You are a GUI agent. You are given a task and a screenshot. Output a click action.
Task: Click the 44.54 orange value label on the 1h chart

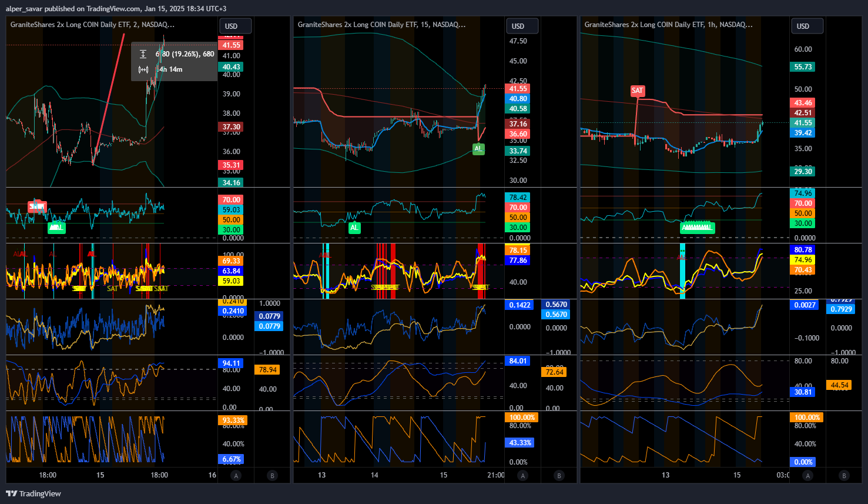839,386
